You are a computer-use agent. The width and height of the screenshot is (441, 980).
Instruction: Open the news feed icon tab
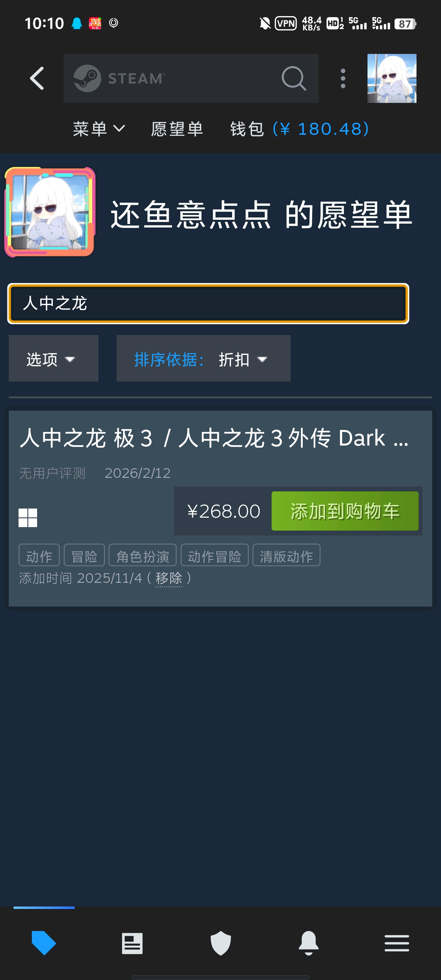(x=132, y=943)
